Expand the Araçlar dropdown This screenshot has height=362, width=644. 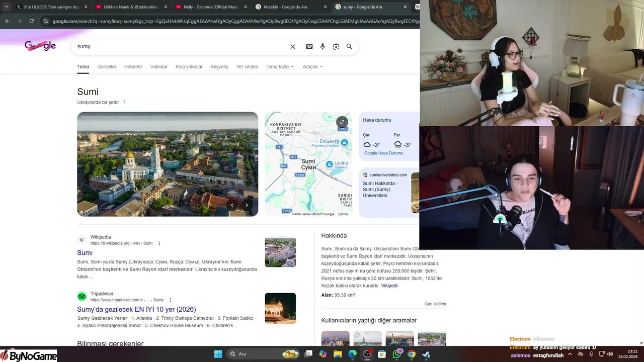pos(312,67)
